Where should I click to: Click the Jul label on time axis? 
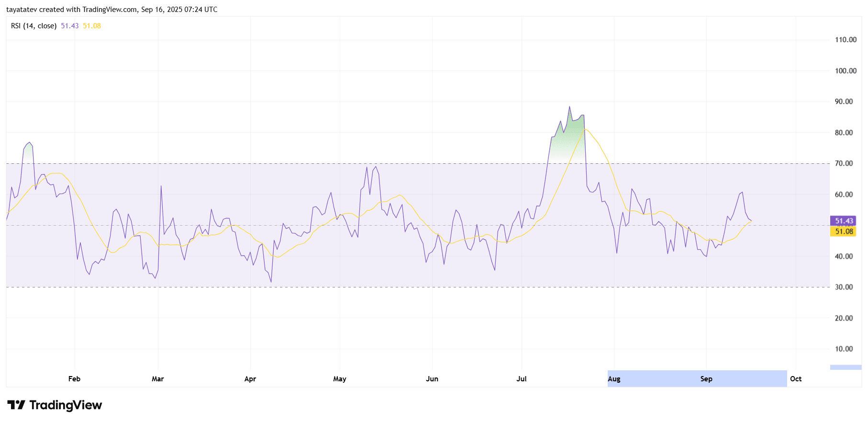pyautogui.click(x=522, y=379)
